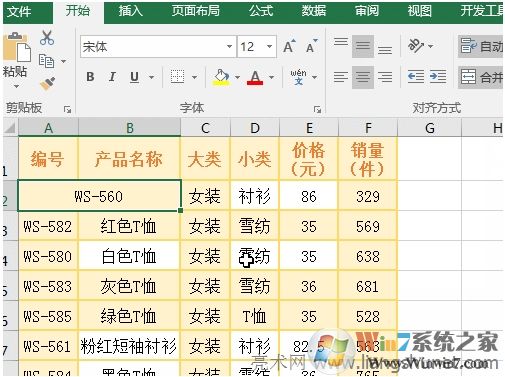Select merged cell WS-560
Viewport: 505px width, 377px height.
coord(99,196)
